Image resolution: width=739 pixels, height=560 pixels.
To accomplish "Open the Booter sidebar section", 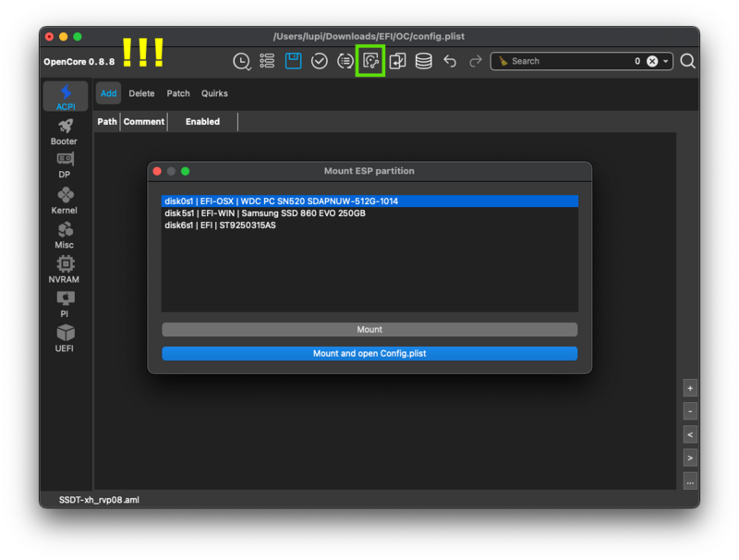I will pos(65,132).
